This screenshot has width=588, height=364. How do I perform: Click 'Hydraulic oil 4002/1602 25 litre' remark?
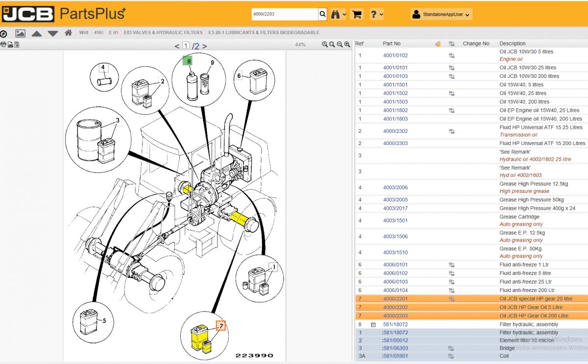535,159
